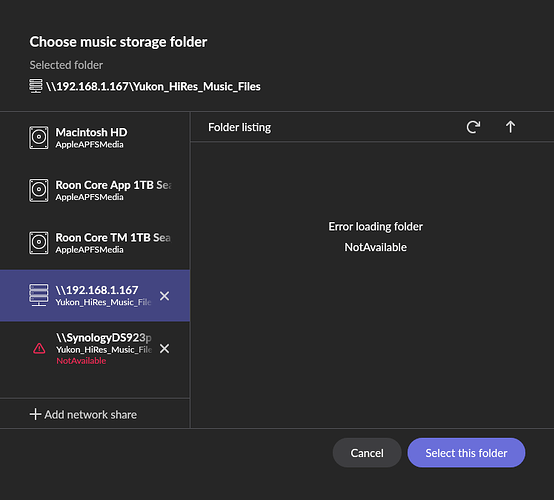Select the \\SynologyDS923p network share
The image size is (554, 500).
tap(95, 348)
